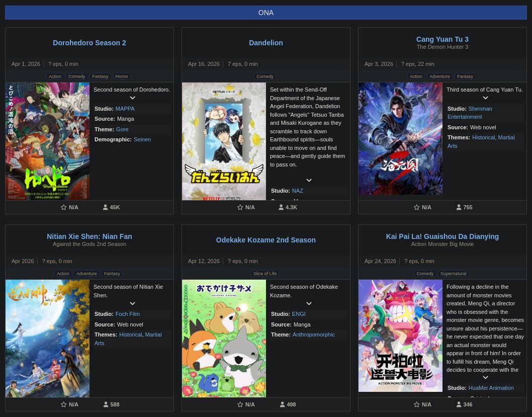Click the star icon on Kai Pai La card
532x417 pixels.
click(x=417, y=404)
